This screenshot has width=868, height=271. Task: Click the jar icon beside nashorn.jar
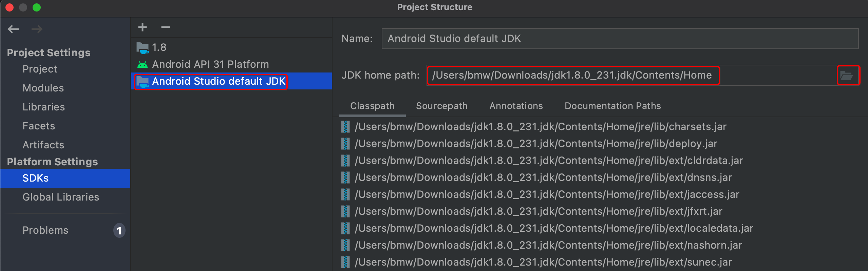(x=345, y=245)
